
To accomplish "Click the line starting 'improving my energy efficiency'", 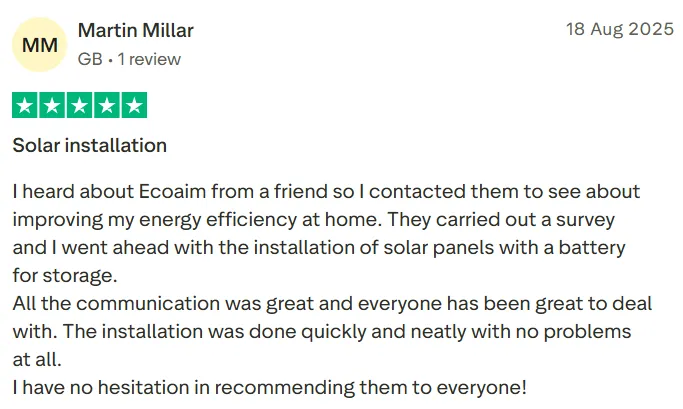I will point(314,220).
